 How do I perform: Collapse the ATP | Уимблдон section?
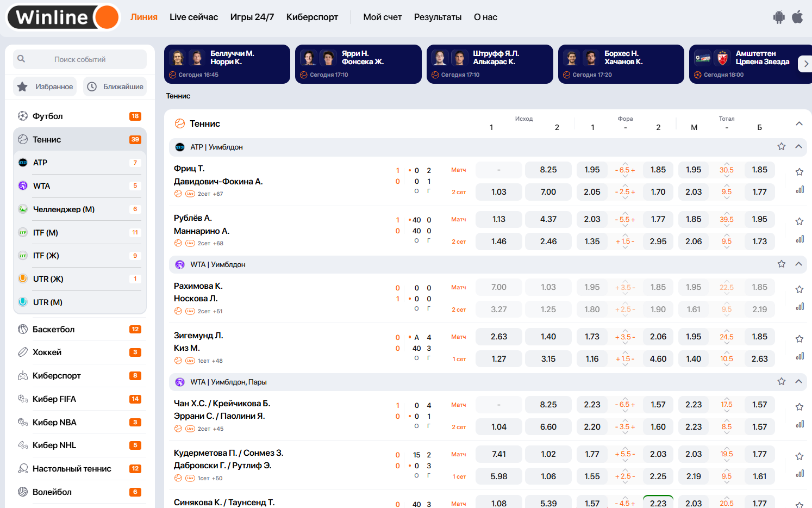point(798,146)
